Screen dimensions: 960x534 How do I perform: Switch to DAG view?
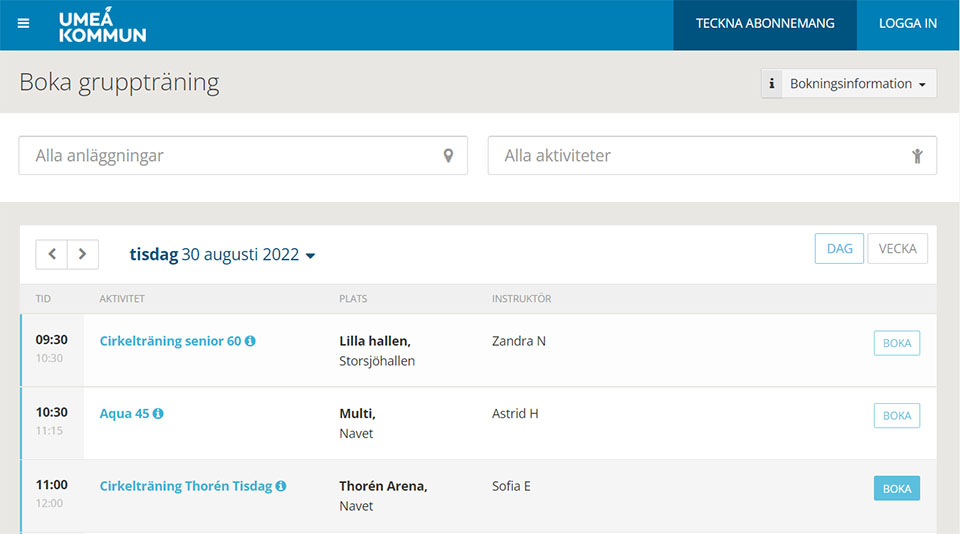839,249
